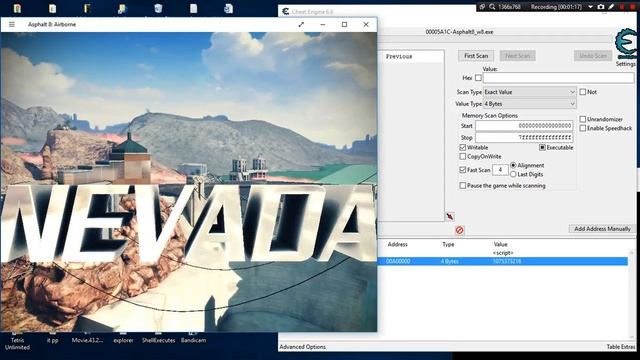The image size is (640, 360).
Task: Click the Bandicam magnifier icon
Action: tap(492, 7)
